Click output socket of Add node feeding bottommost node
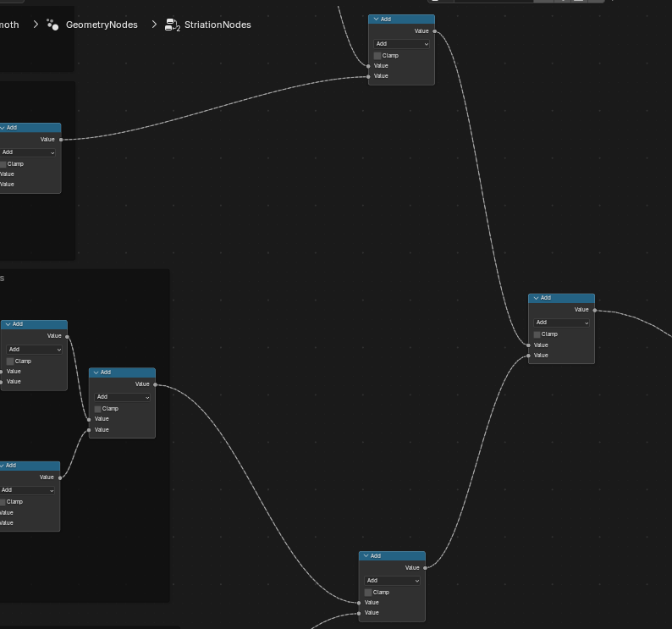 tap(155, 384)
